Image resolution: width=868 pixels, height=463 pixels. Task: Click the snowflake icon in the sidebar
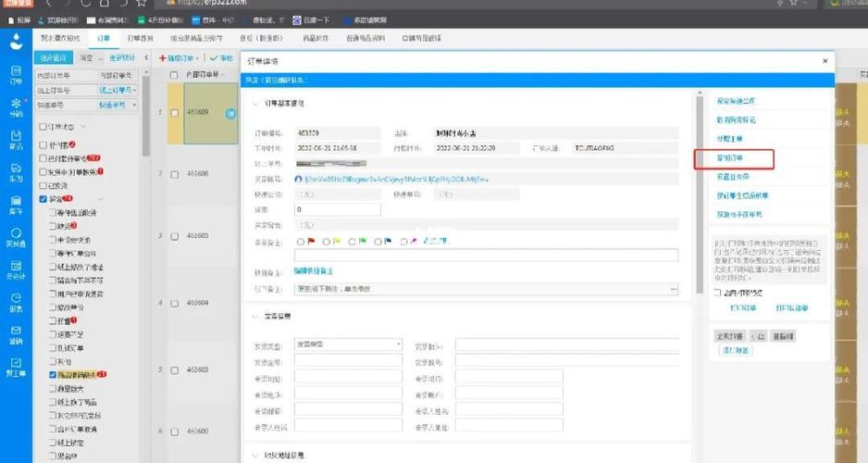click(x=16, y=106)
